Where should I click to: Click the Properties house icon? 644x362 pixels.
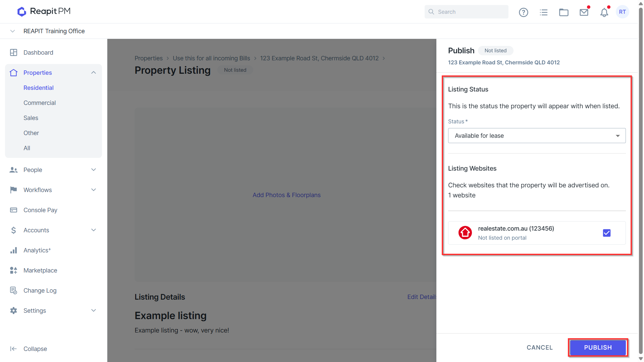(13, 73)
